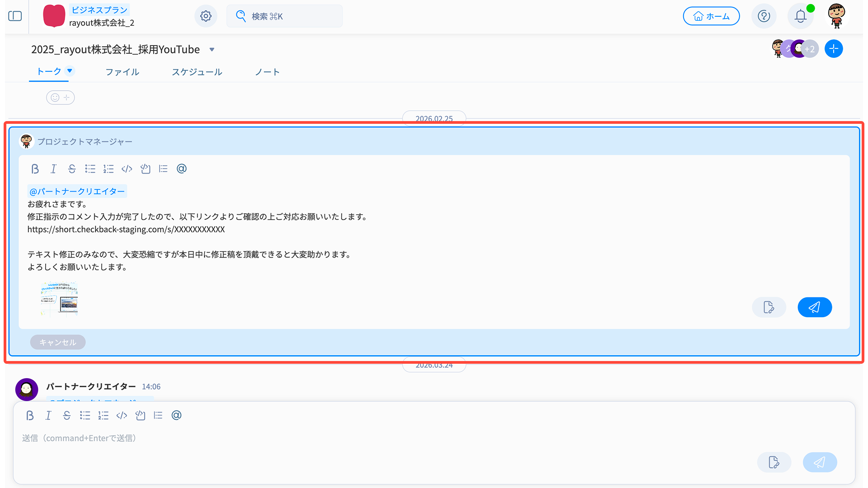Send the edited message with the paper plane

click(814, 307)
